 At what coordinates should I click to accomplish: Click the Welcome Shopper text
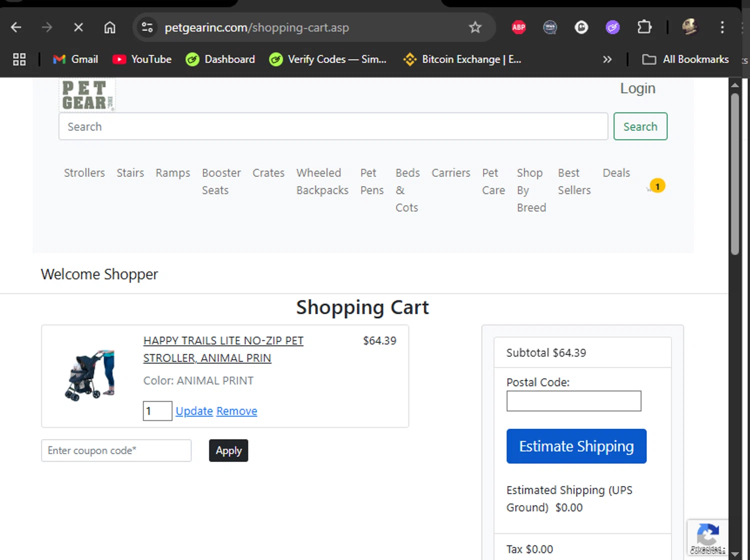point(99,274)
